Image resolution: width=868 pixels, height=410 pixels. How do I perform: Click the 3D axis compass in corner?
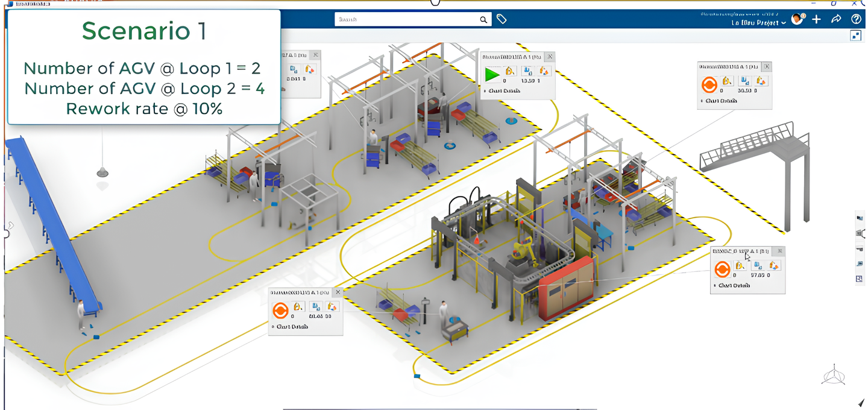[x=834, y=374]
